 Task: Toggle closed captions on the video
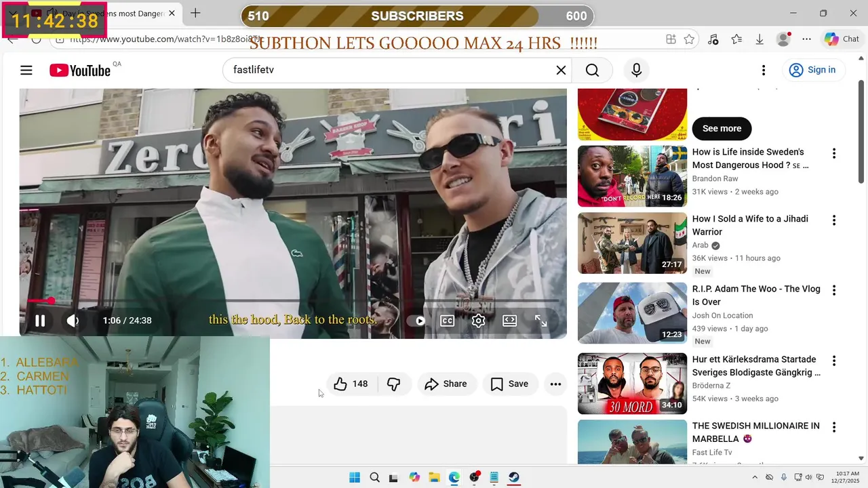[x=448, y=321]
